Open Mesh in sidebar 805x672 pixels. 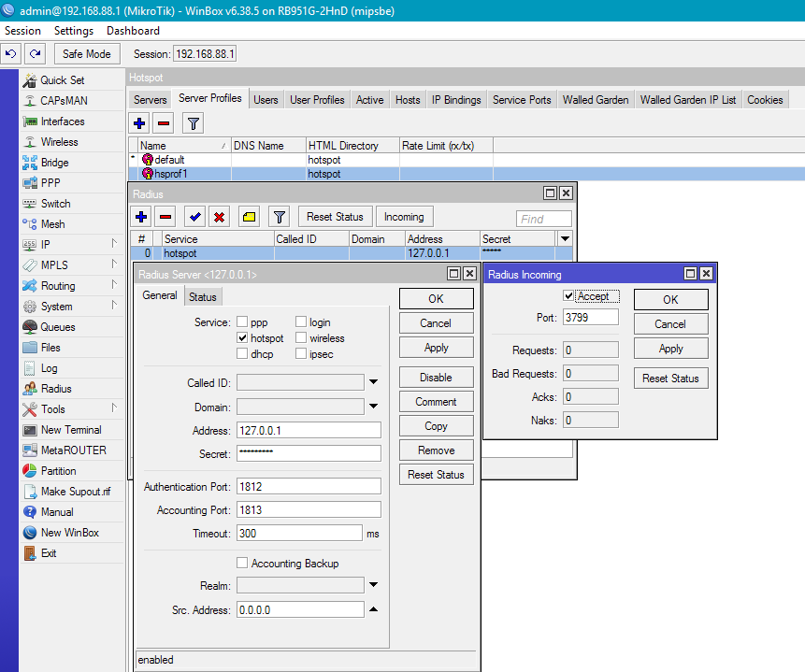(52, 223)
